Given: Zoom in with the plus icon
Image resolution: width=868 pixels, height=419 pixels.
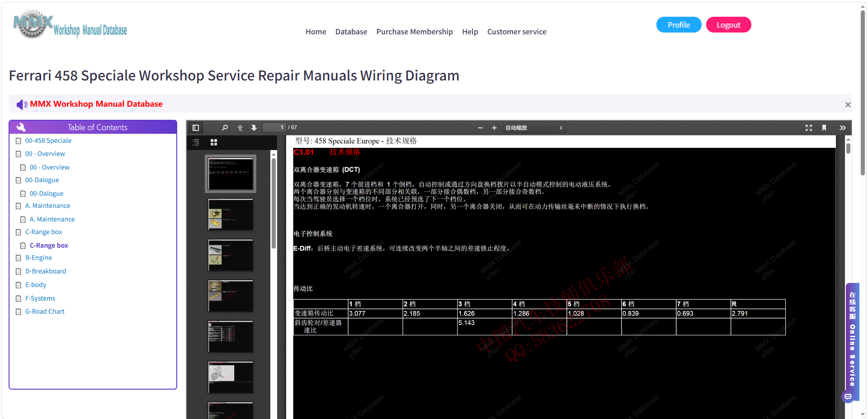Looking at the screenshot, I should pyautogui.click(x=494, y=128).
